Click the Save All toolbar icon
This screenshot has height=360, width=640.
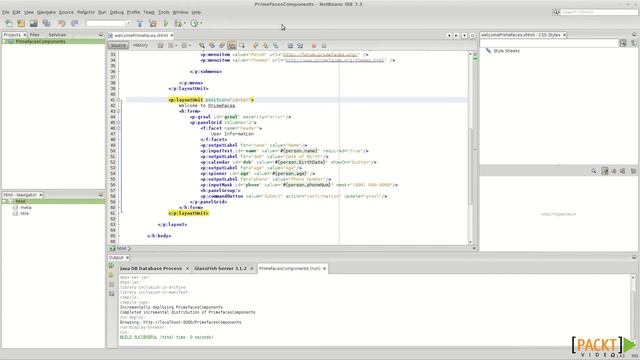(x=46, y=24)
